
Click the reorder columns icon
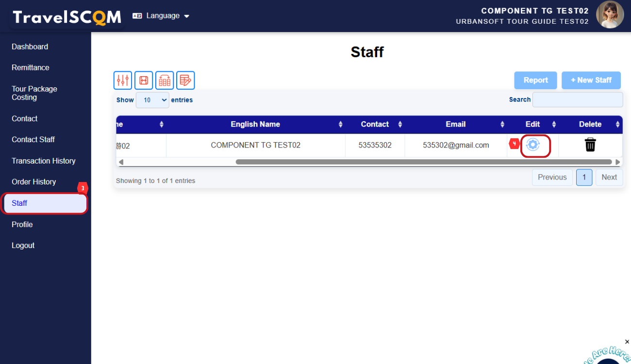[x=165, y=81]
